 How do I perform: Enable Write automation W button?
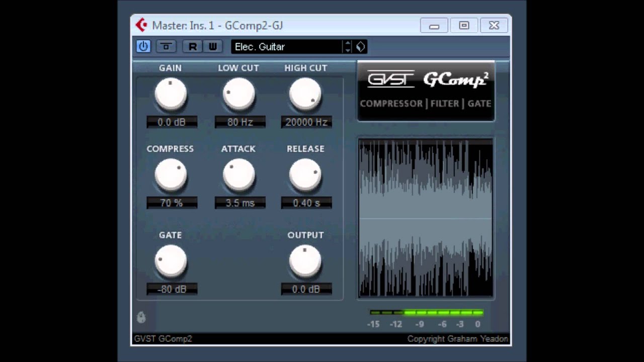213,47
